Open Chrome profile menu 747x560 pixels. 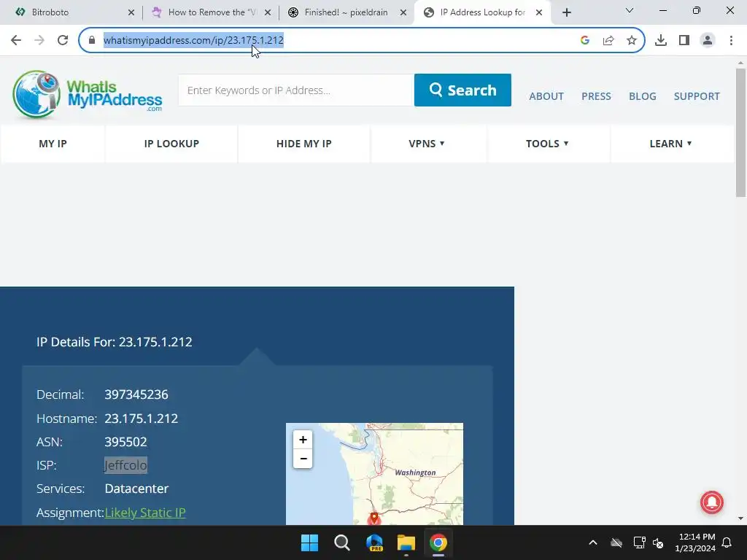point(708,41)
